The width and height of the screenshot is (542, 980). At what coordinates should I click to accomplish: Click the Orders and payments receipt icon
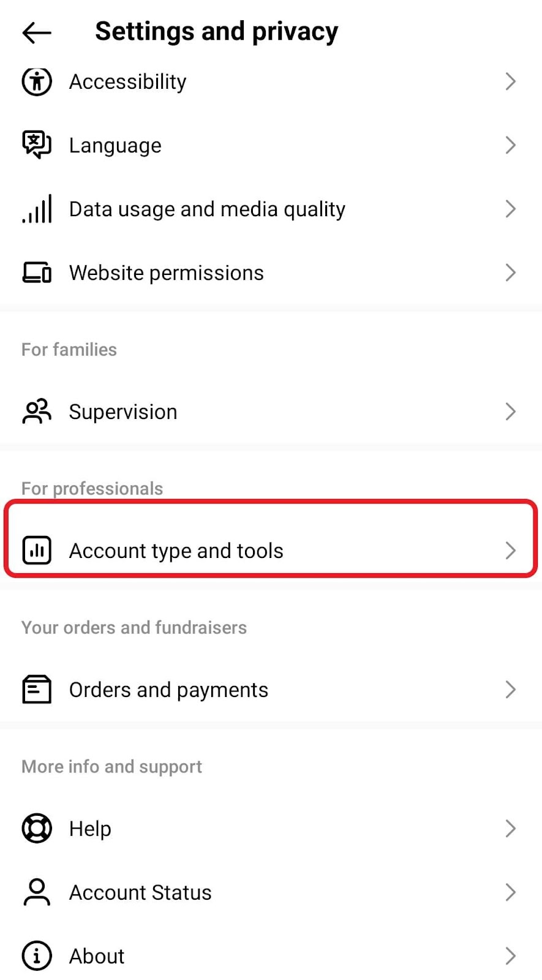37,690
